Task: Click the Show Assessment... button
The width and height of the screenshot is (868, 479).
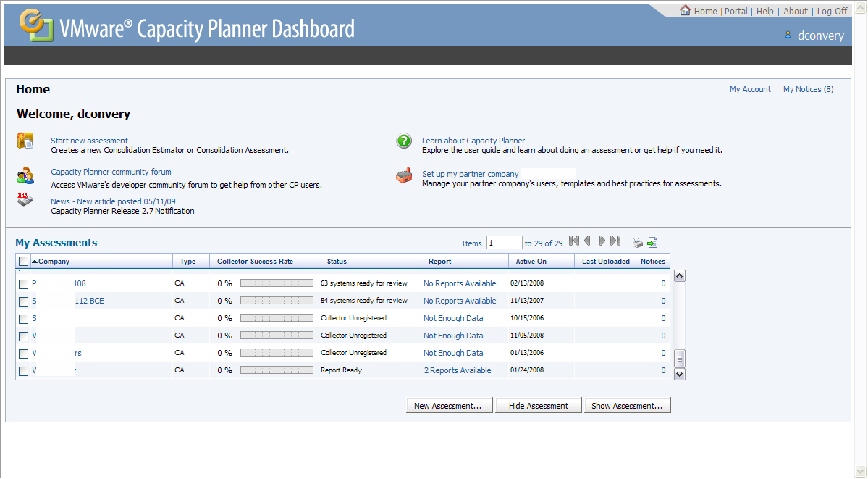Action: click(x=627, y=406)
